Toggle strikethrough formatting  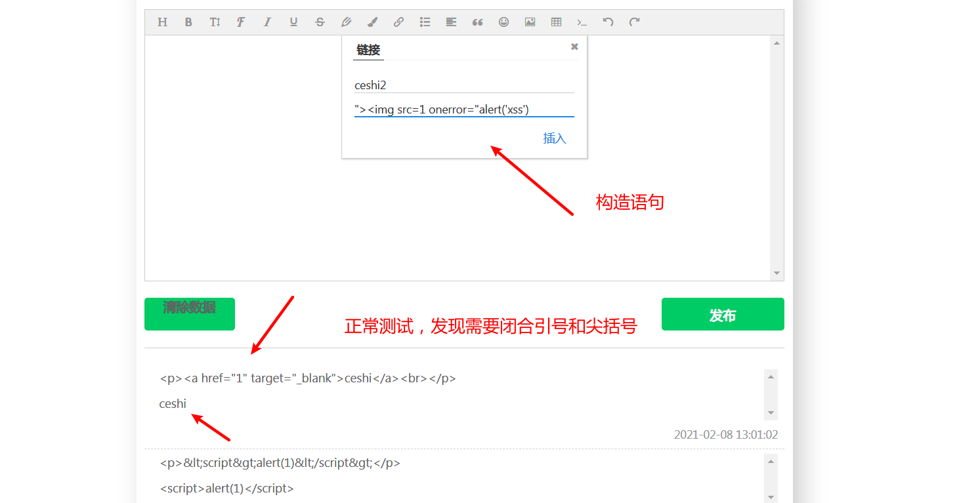pyautogui.click(x=320, y=22)
